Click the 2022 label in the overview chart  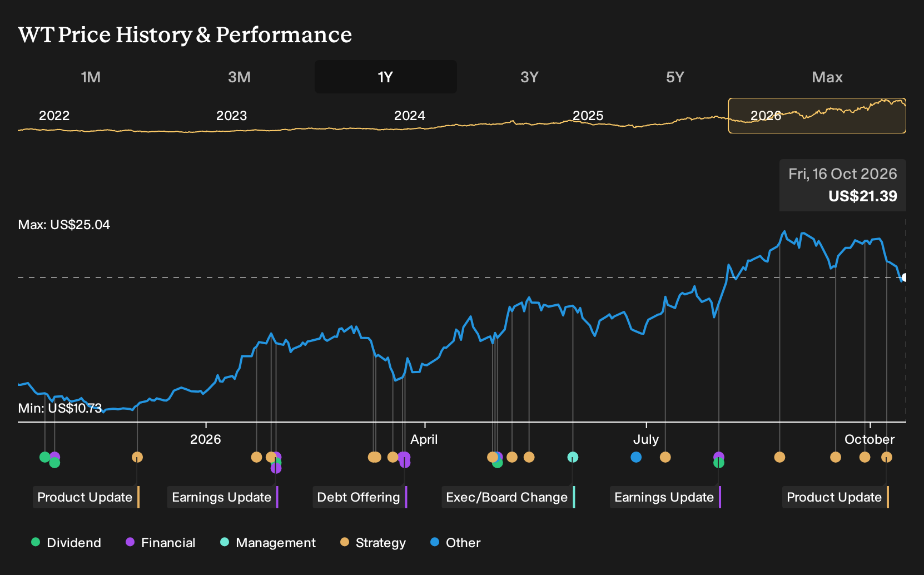click(54, 116)
